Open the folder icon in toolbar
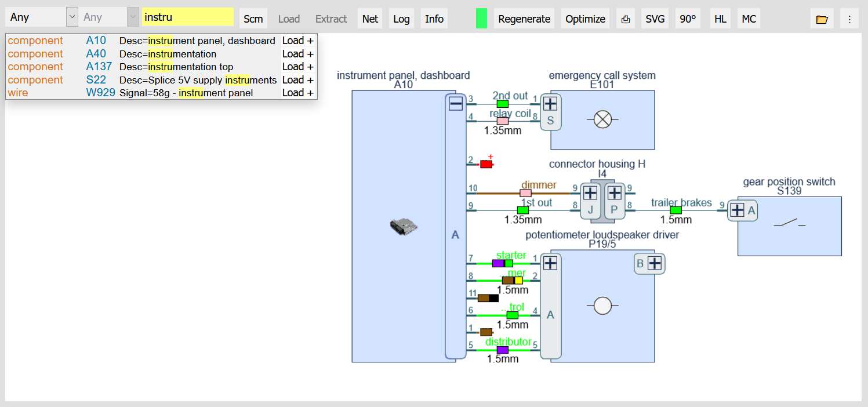 [822, 19]
